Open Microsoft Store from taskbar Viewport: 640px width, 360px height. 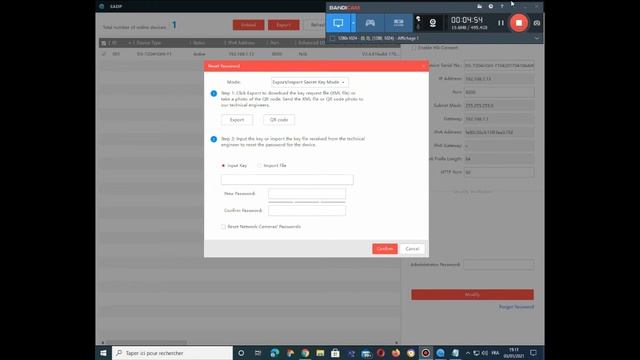click(x=335, y=353)
